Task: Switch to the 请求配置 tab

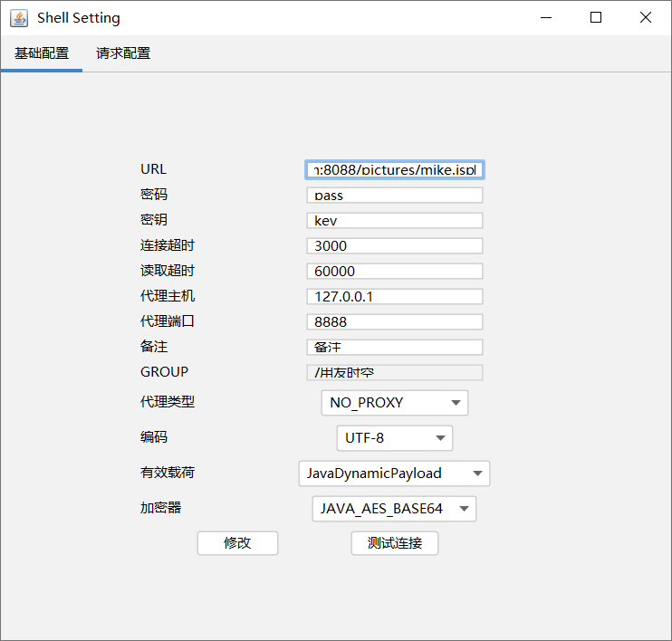Action: 123,53
